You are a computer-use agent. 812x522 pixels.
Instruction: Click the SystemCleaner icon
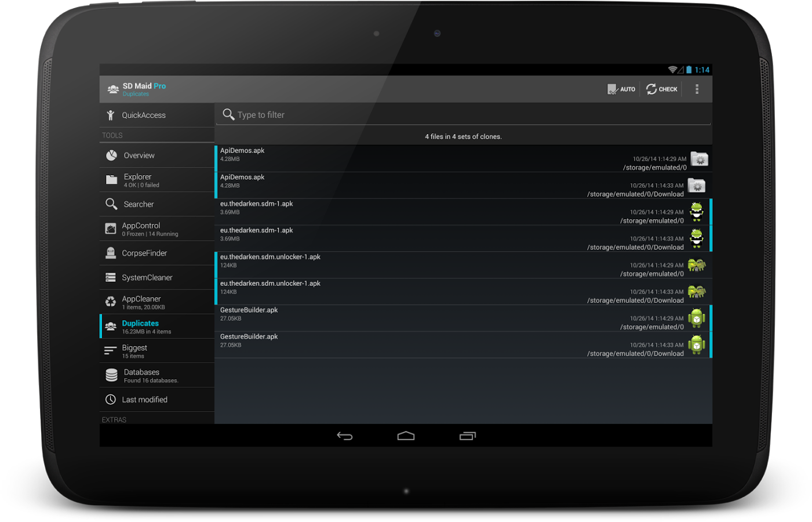(111, 278)
